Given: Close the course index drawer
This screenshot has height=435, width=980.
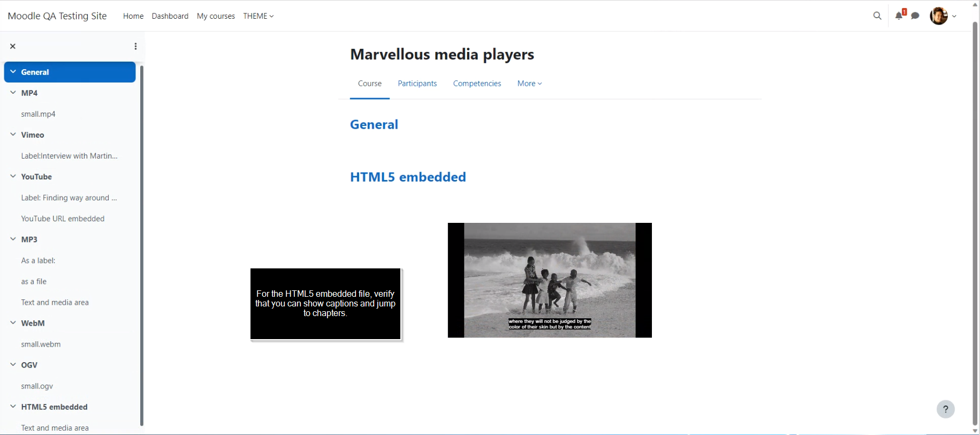Looking at the screenshot, I should [13, 46].
